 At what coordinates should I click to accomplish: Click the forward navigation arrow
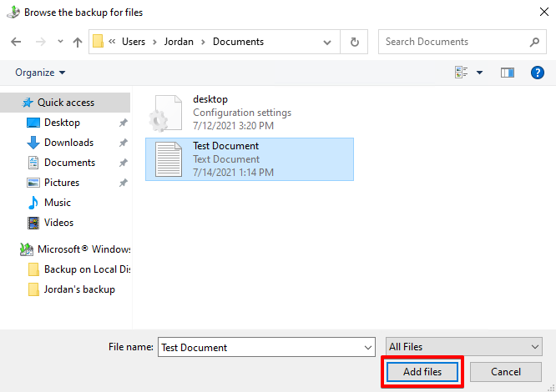pos(41,42)
